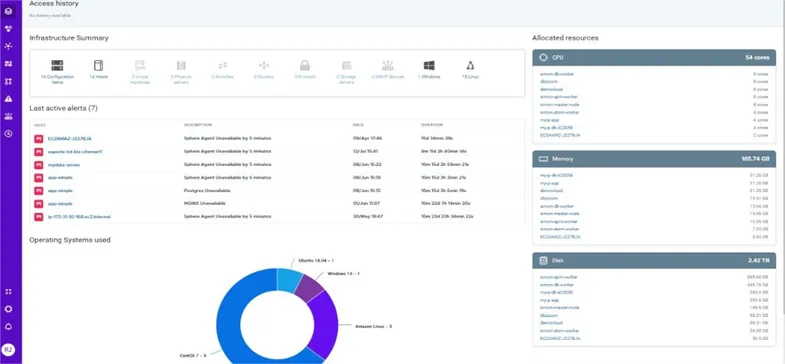Open the notifications bell icon in sidebar

(9, 326)
